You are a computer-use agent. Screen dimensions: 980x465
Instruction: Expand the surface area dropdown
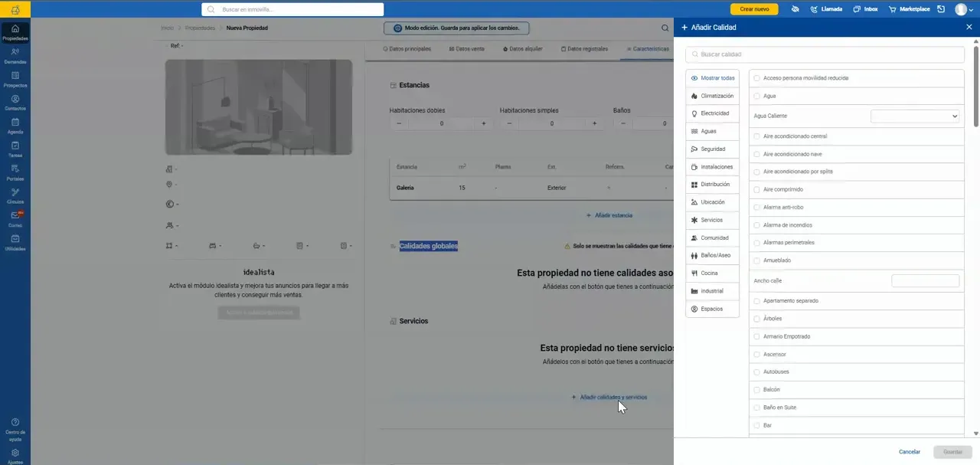coord(171,246)
